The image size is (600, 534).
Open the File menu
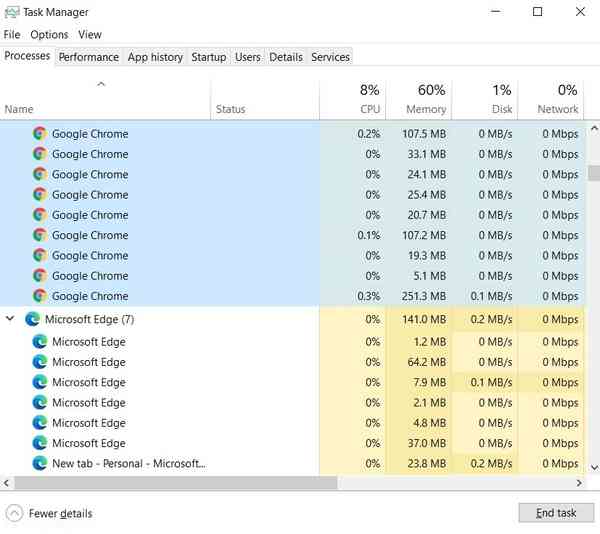[12, 34]
